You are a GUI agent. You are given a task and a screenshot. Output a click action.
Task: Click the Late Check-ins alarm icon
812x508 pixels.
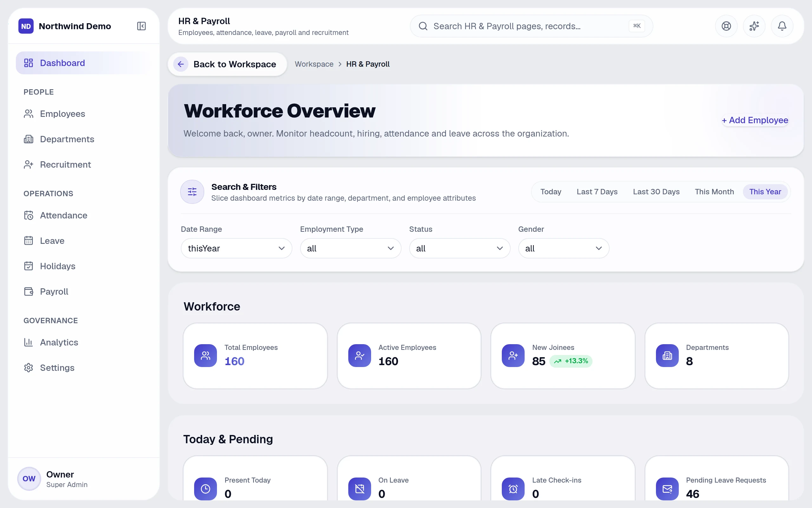tap(513, 489)
